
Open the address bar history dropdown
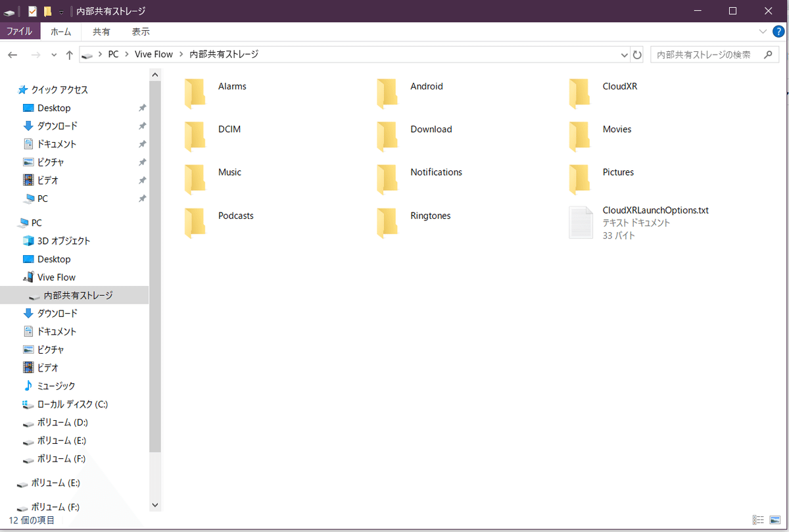click(x=624, y=55)
